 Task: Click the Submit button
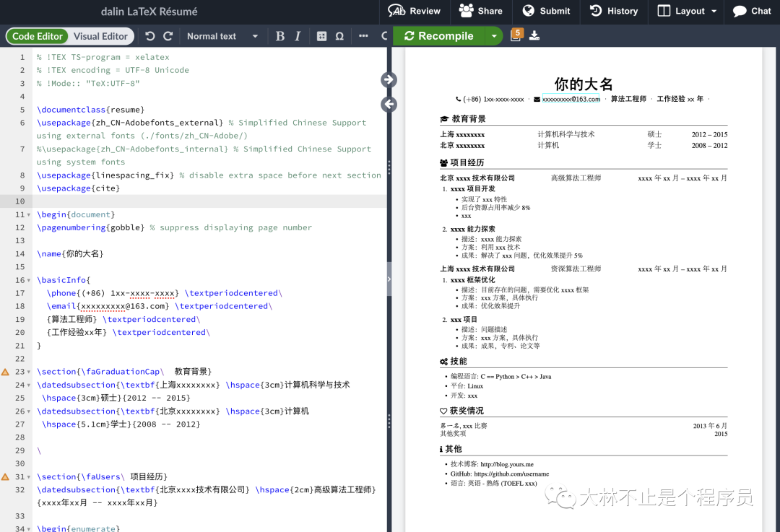click(x=546, y=11)
